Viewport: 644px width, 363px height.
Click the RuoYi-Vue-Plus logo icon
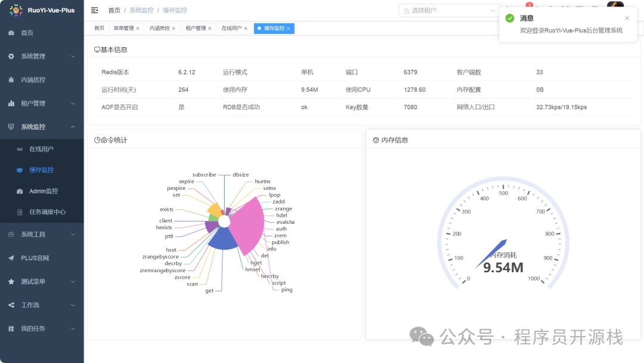pos(16,10)
